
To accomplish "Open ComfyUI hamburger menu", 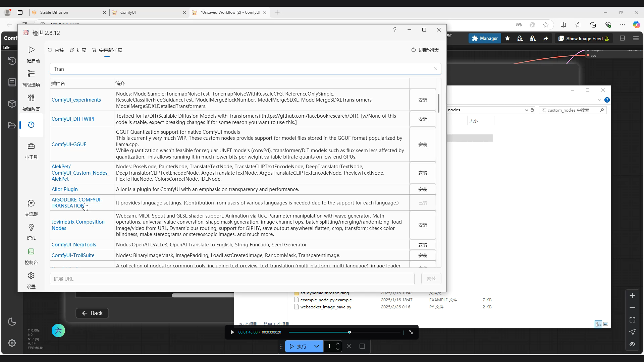I will (x=636, y=38).
